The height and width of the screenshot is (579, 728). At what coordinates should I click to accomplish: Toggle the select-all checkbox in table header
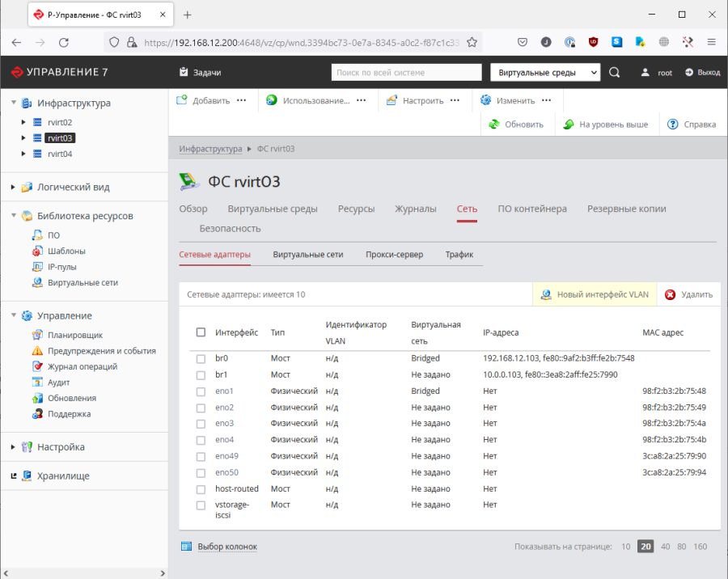201,332
